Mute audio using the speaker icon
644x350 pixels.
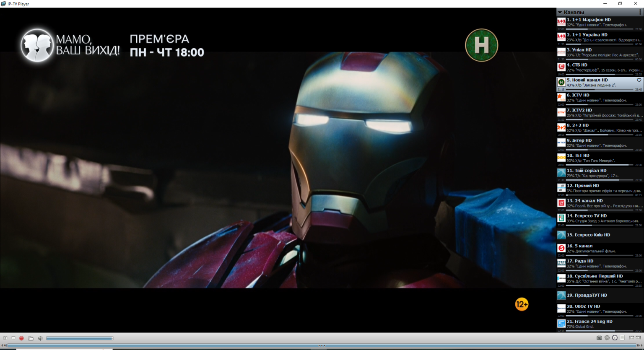pos(40,338)
